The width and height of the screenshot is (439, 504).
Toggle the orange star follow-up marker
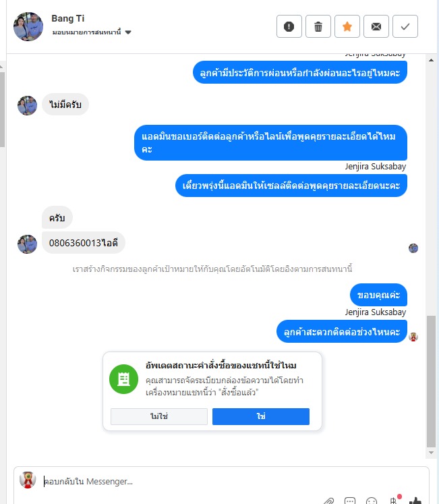point(347,26)
